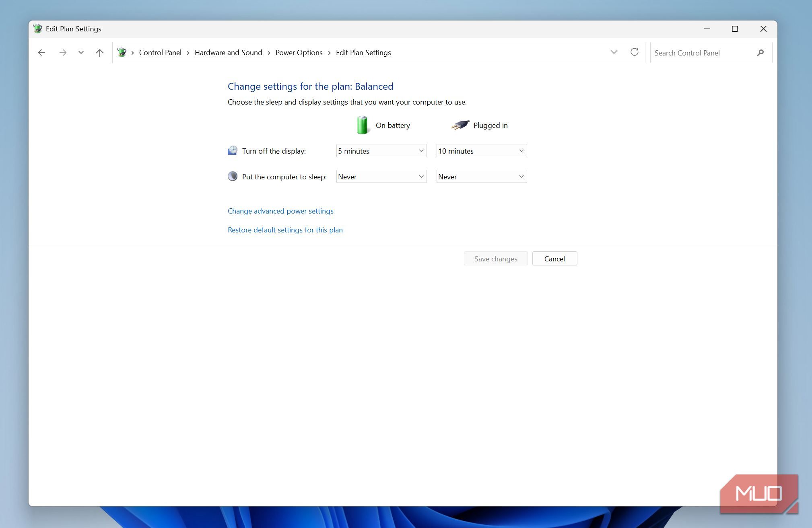Open sleep dropdown for Plugged in
This screenshot has height=528, width=812.
pos(482,177)
